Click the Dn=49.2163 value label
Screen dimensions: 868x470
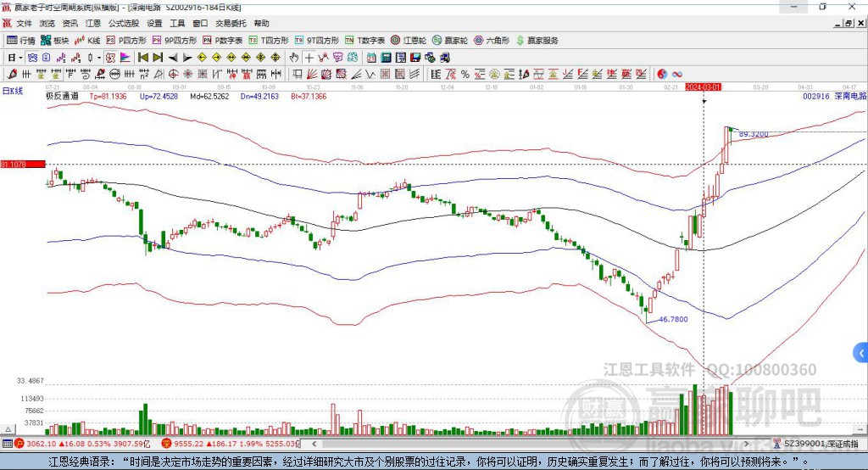click(x=259, y=96)
